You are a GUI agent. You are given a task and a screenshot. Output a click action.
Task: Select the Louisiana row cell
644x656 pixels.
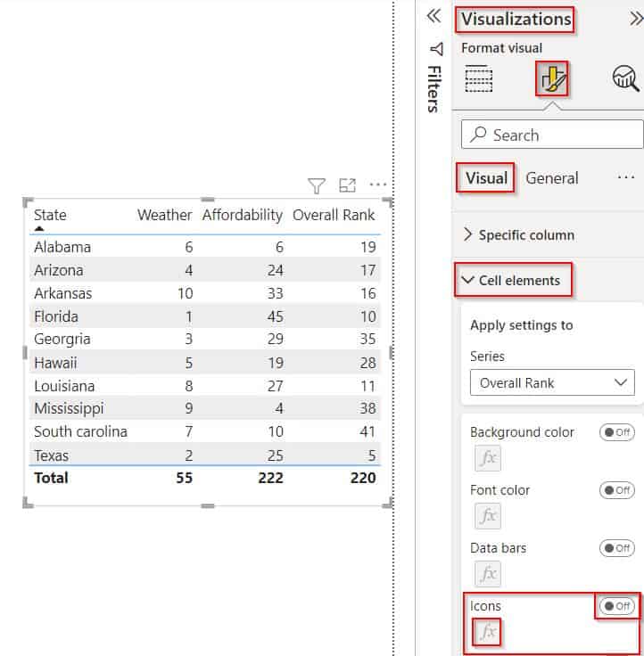(64, 386)
